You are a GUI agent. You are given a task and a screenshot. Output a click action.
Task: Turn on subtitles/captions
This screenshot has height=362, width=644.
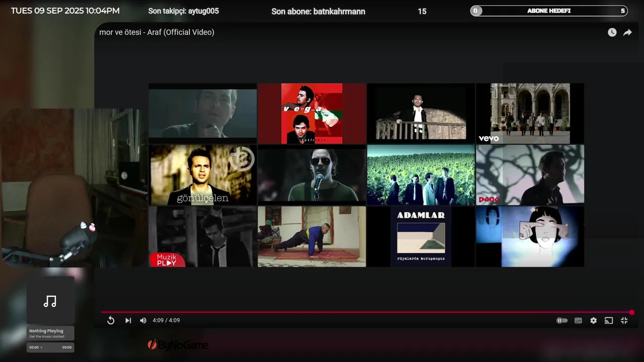click(x=578, y=320)
